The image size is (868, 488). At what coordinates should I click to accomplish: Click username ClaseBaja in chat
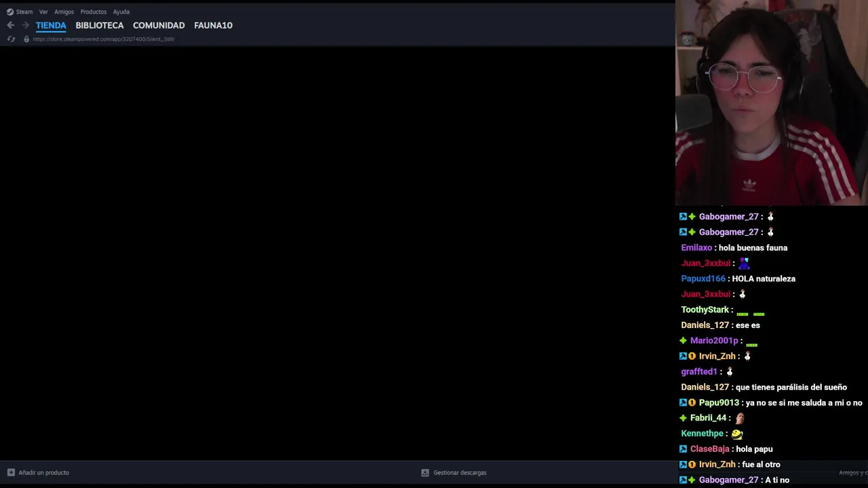[x=709, y=449]
